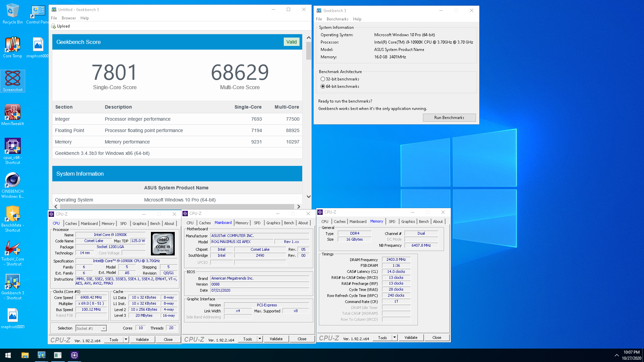644x362 pixels.
Task: Open Browser menu in Geekbench results
Action: coord(69,18)
